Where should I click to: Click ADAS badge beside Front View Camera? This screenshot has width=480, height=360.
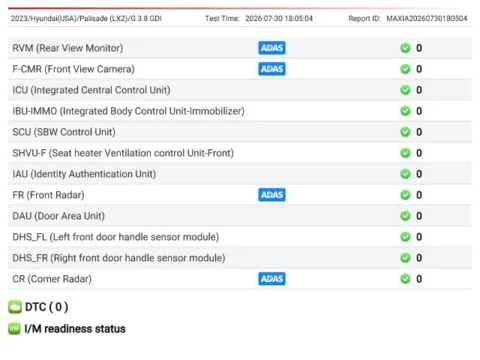(272, 69)
